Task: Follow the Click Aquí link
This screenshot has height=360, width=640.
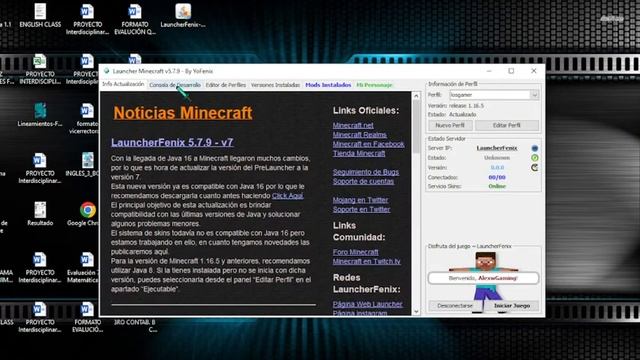Action: coord(288,196)
